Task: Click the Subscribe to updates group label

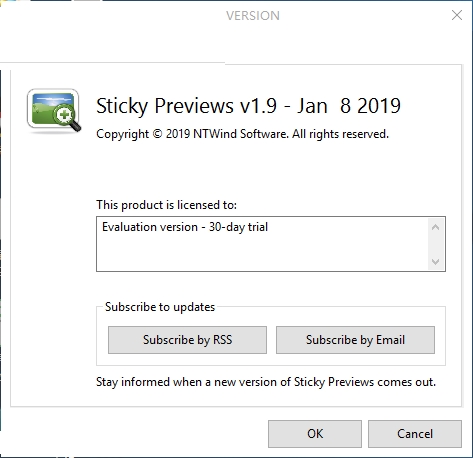Action: [x=160, y=307]
